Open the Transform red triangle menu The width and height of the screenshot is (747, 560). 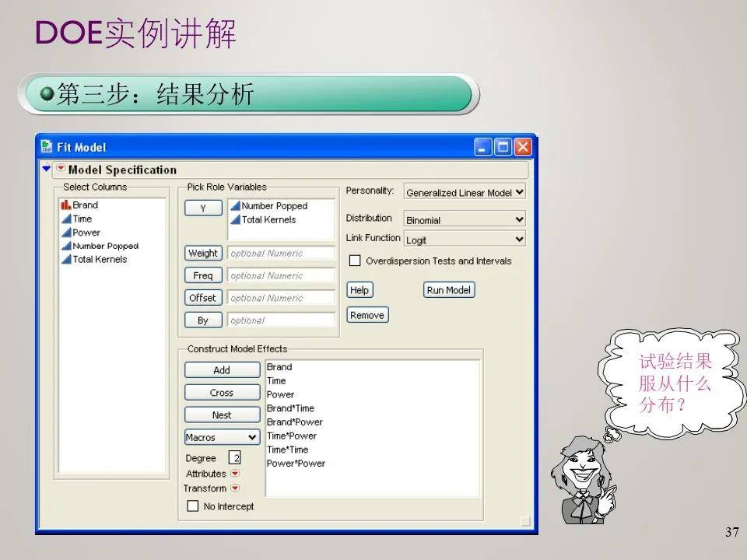(235, 488)
